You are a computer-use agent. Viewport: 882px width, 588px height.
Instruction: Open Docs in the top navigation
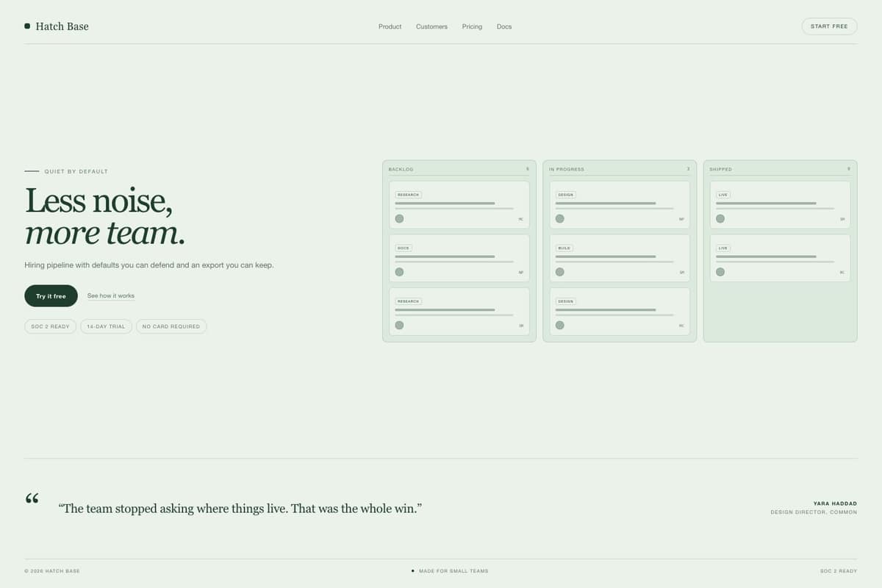[x=504, y=26]
